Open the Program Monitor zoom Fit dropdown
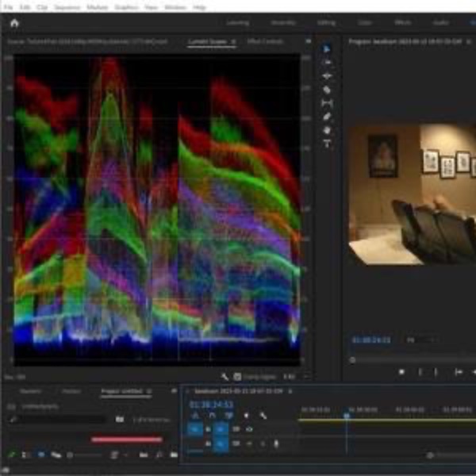This screenshot has height=476, width=476. 422,340
